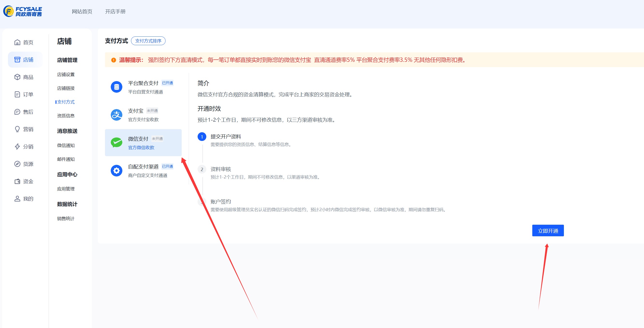Click the 应用中心 group heading
This screenshot has width=644, height=328.
67,174
